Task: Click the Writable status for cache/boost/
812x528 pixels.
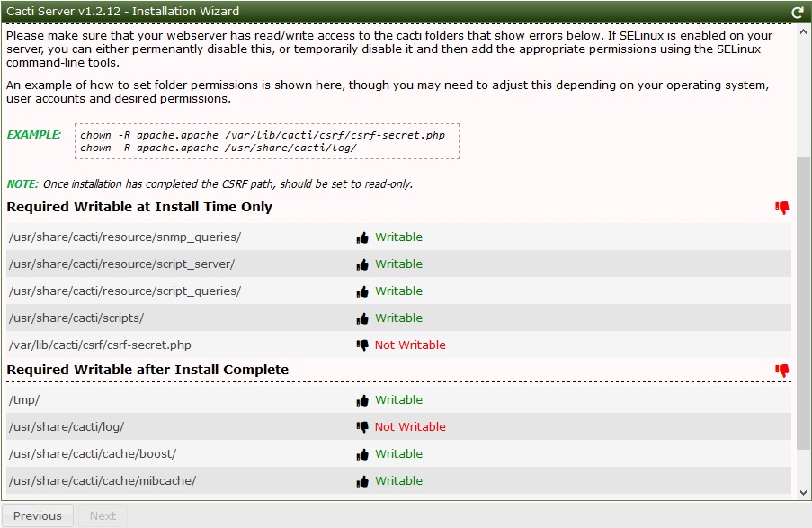Action: (398, 454)
